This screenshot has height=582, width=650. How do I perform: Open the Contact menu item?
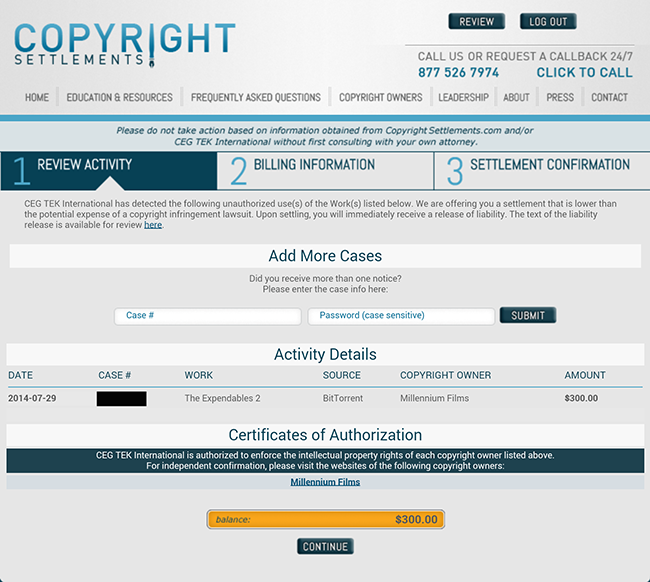(609, 97)
